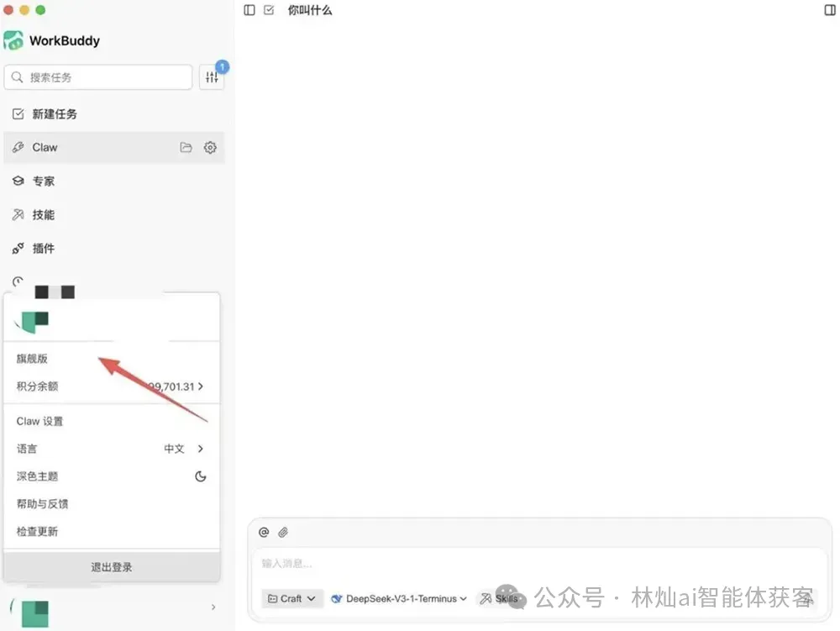
Task: Click in the 搜索任务 search field
Action: pyautogui.click(x=98, y=77)
